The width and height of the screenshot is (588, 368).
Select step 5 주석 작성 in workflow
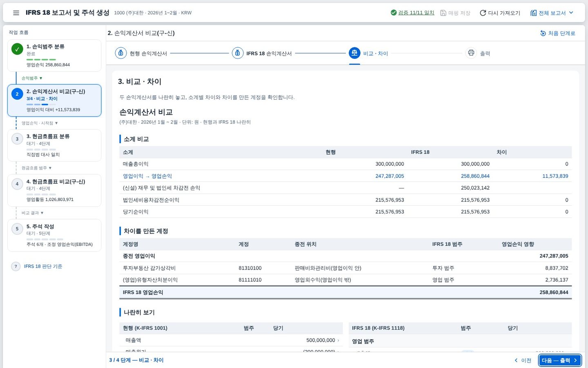[54, 235]
